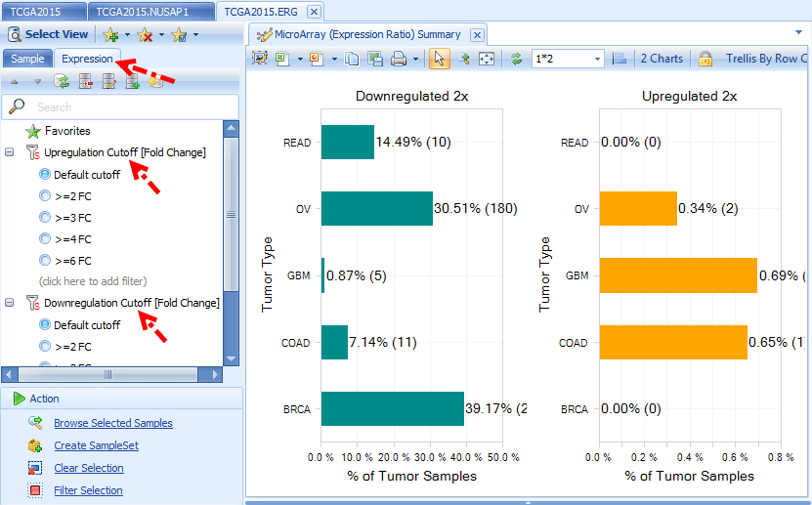This screenshot has width=812, height=505.
Task: Click the remove favorite star with red X
Action: coord(145,34)
